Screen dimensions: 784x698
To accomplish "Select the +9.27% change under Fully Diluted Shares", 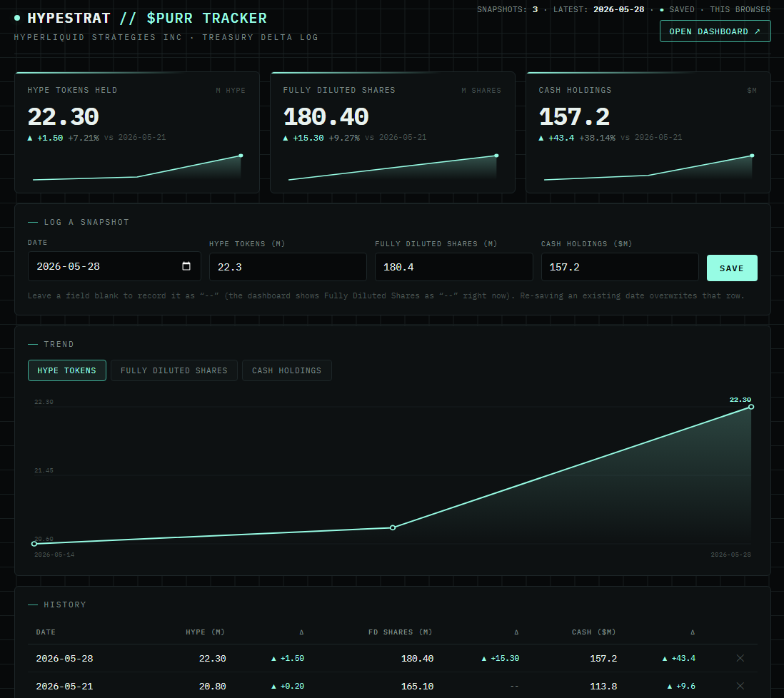I will (x=344, y=138).
